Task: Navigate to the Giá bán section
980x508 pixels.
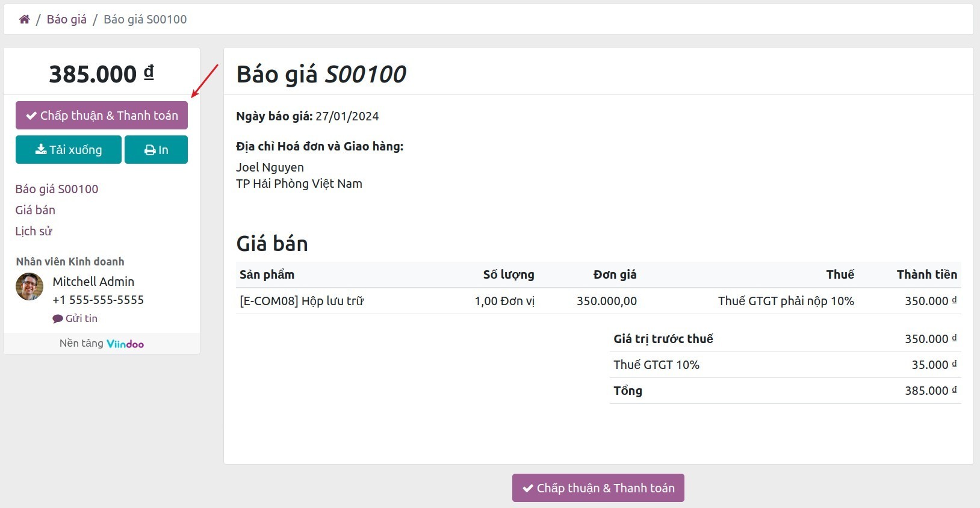Action: pyautogui.click(x=35, y=209)
